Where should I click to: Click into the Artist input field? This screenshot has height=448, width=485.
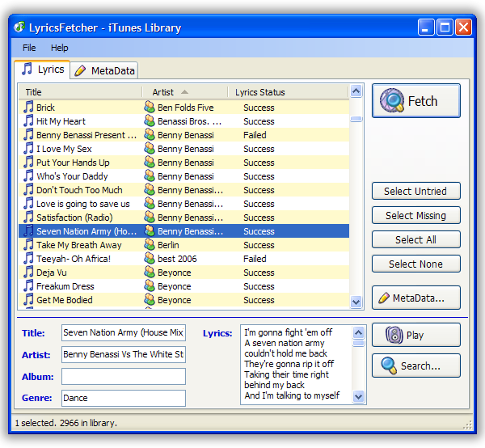(124, 354)
